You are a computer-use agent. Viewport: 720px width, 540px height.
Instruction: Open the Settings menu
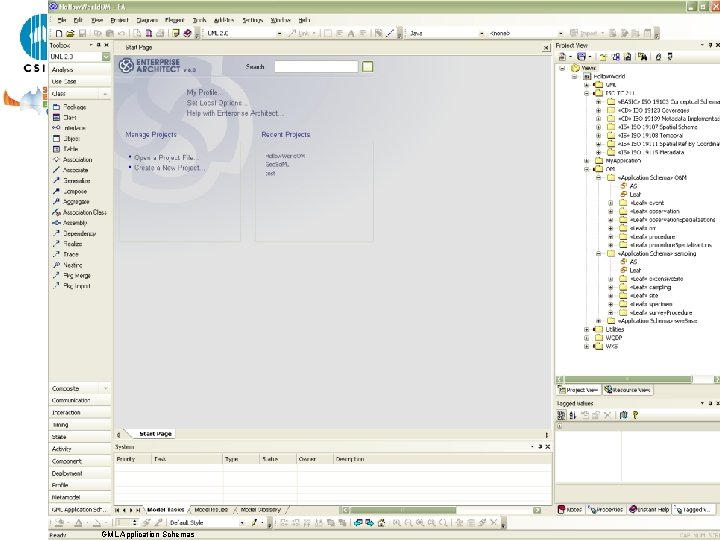(253, 20)
